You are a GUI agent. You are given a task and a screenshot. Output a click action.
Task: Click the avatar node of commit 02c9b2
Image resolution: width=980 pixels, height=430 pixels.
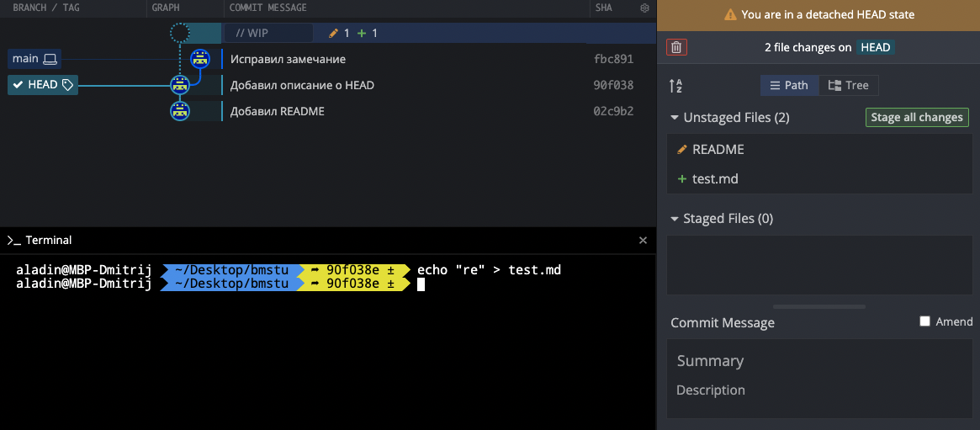178,111
